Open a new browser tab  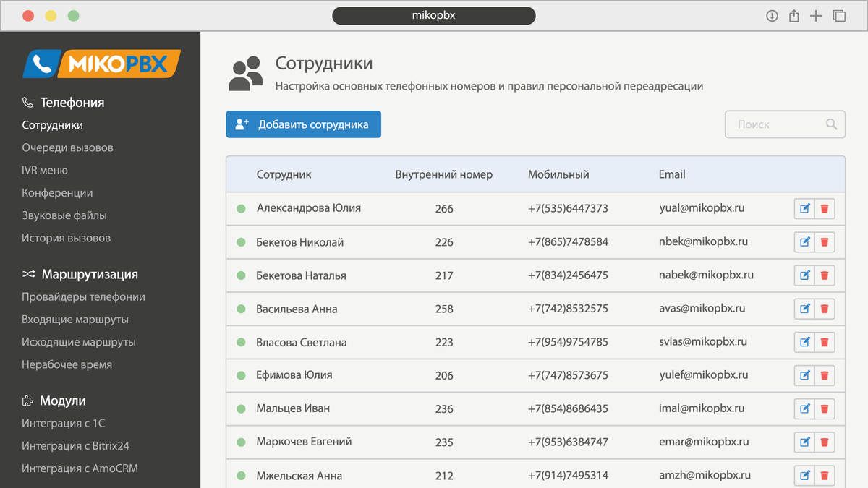click(816, 16)
